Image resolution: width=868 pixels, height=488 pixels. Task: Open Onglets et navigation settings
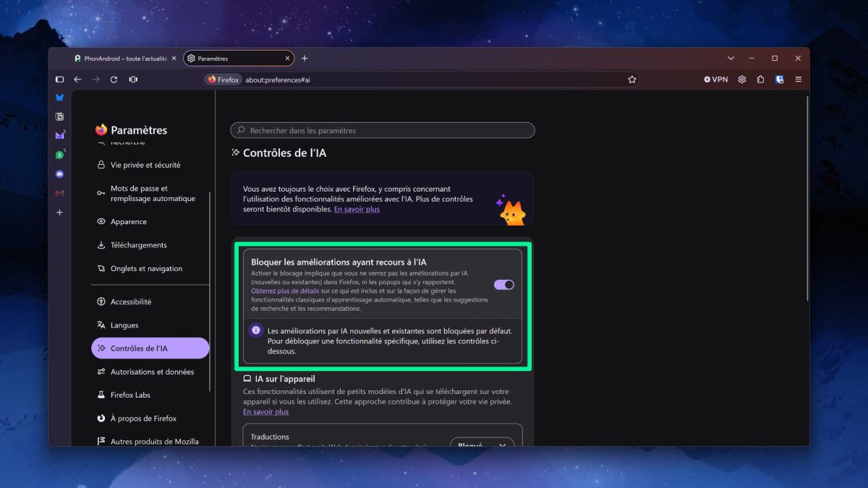point(146,268)
